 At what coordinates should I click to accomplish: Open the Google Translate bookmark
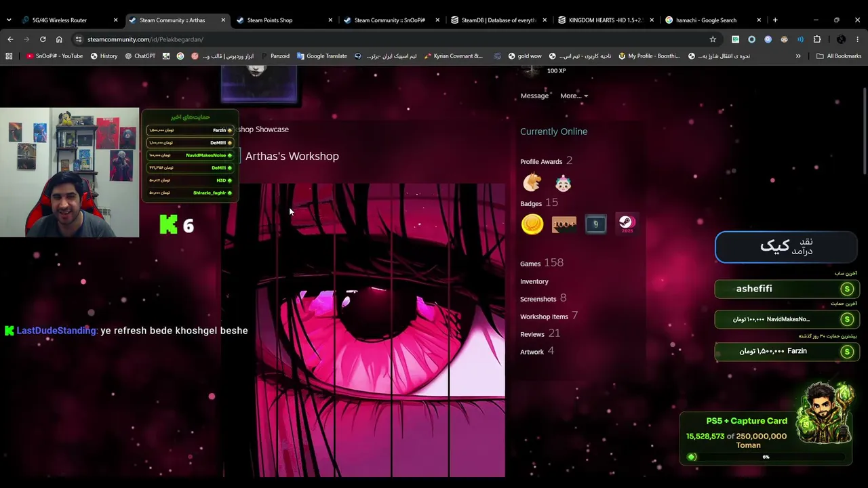(x=321, y=56)
